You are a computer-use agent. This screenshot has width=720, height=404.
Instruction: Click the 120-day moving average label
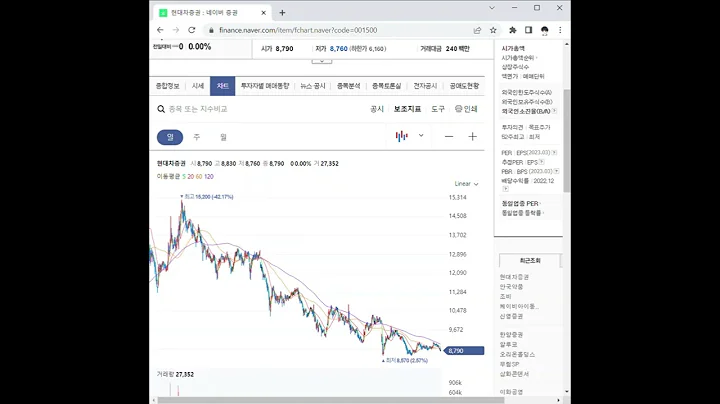(209, 176)
